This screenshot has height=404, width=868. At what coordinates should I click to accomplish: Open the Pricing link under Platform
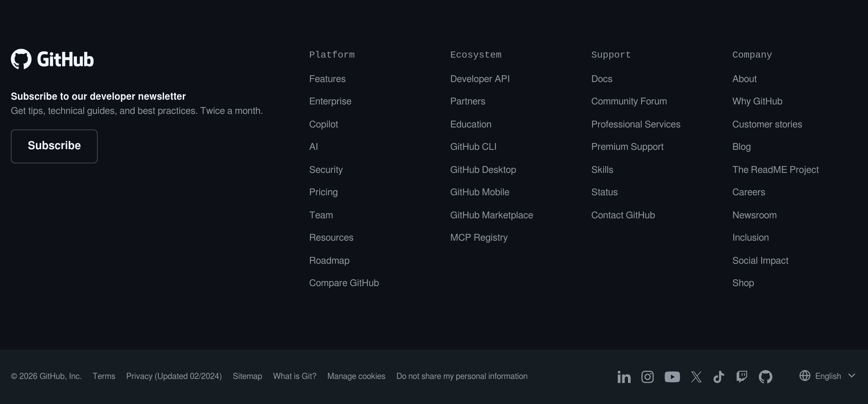323,192
